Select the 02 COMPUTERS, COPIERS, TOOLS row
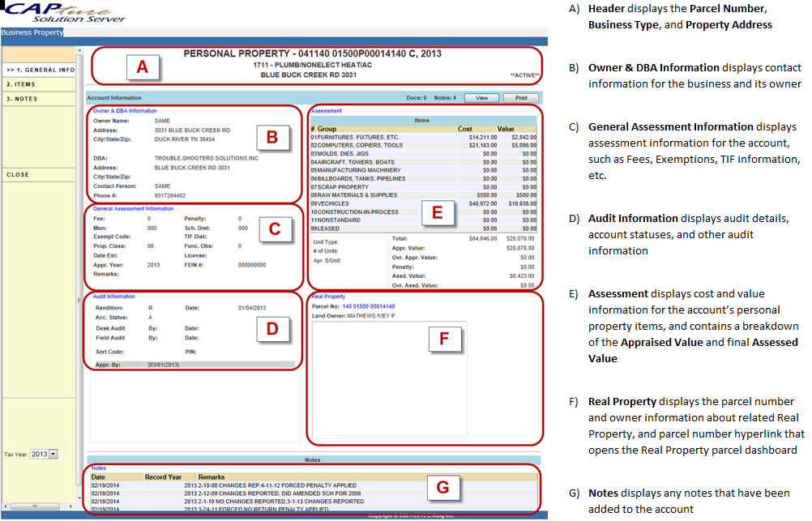This screenshot has height=521, width=812. pos(423,146)
